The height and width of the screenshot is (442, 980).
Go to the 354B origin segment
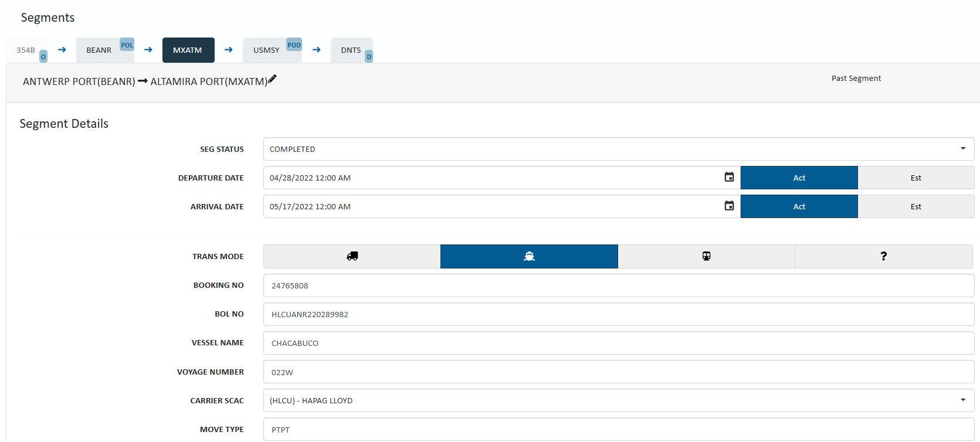(26, 50)
